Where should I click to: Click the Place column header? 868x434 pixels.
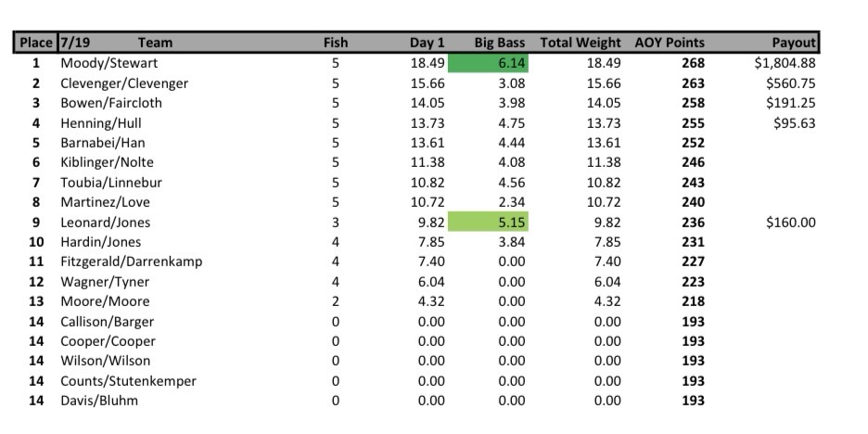pos(35,43)
